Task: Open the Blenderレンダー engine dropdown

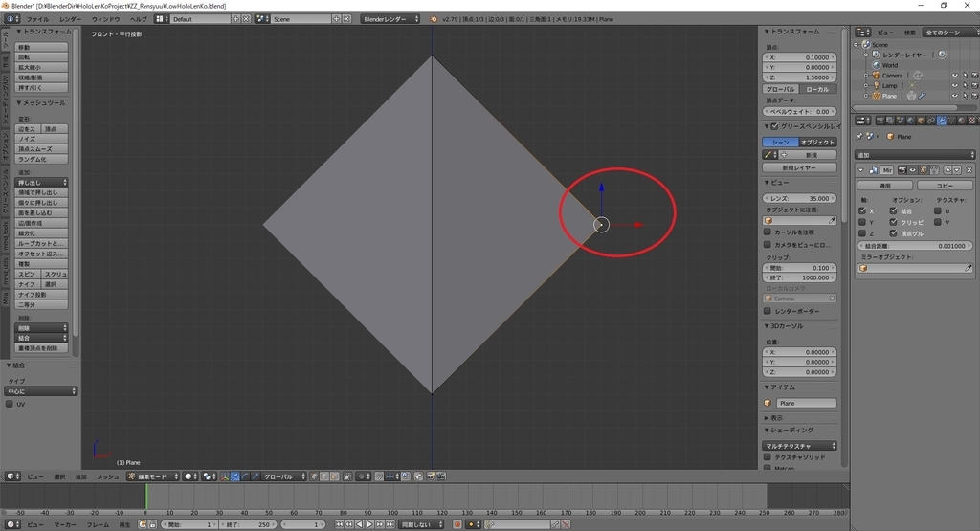Action: coord(390,19)
